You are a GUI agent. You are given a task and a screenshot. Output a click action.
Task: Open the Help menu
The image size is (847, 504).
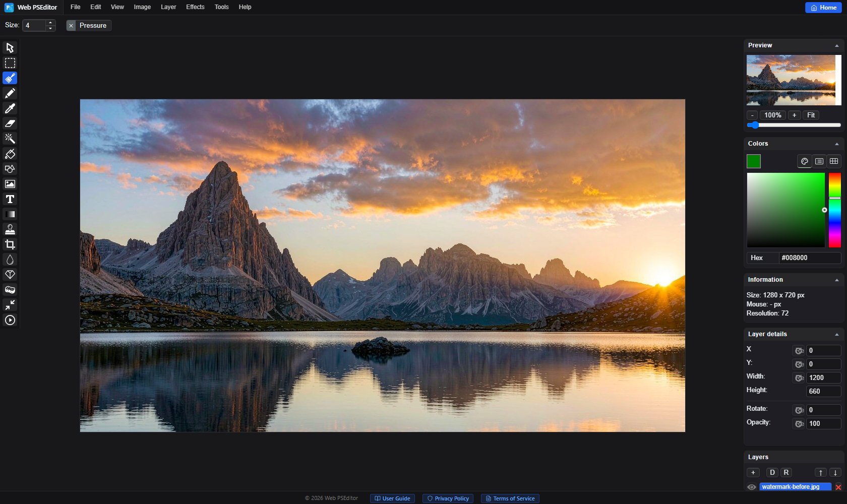click(x=245, y=7)
